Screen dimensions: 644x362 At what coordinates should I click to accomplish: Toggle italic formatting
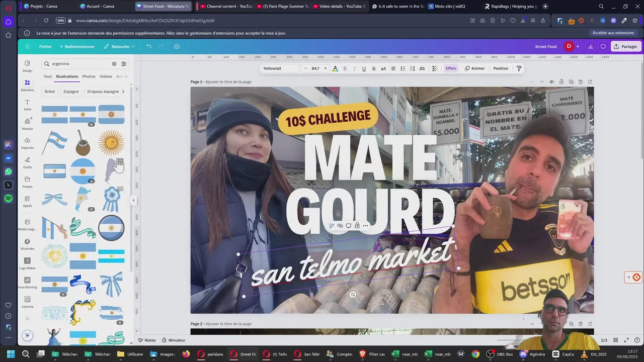pyautogui.click(x=354, y=68)
